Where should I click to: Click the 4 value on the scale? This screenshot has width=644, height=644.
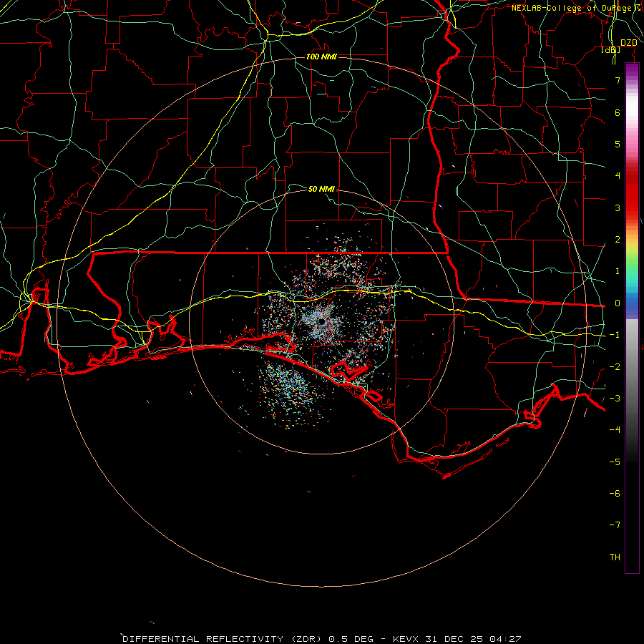(618, 176)
